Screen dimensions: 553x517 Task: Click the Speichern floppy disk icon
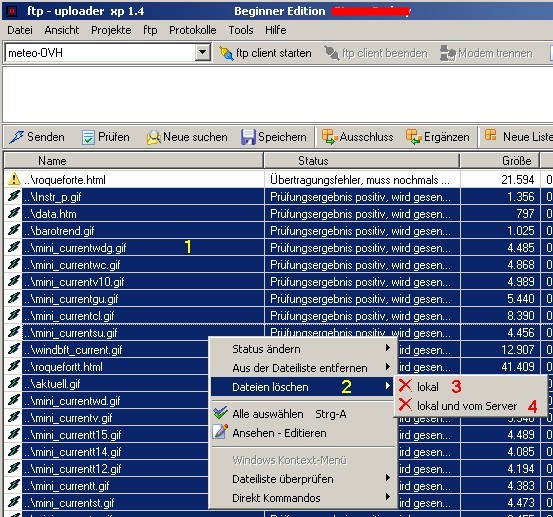click(248, 137)
